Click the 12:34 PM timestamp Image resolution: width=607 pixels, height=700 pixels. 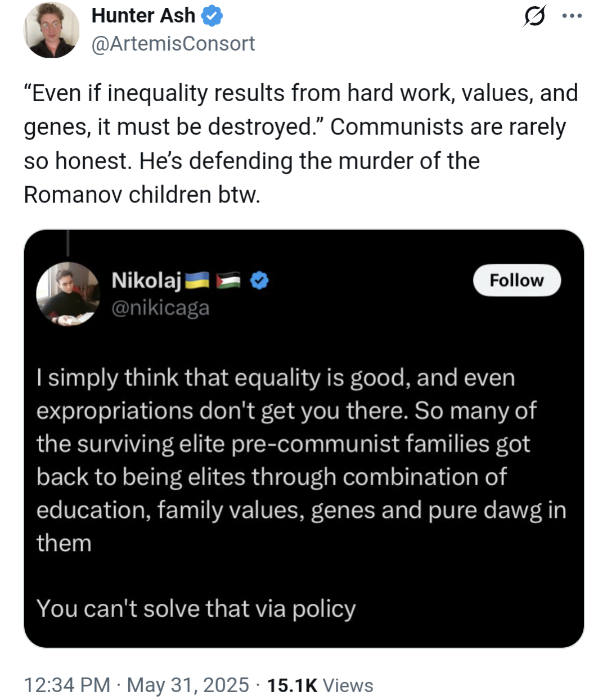(67, 685)
